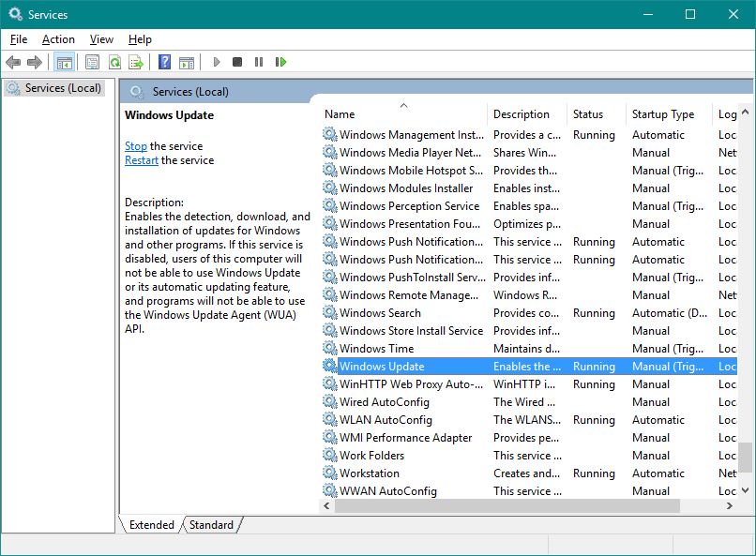Click 'Shares Win...' description cell
Viewport: 756px width, 556px height.
pos(524,153)
